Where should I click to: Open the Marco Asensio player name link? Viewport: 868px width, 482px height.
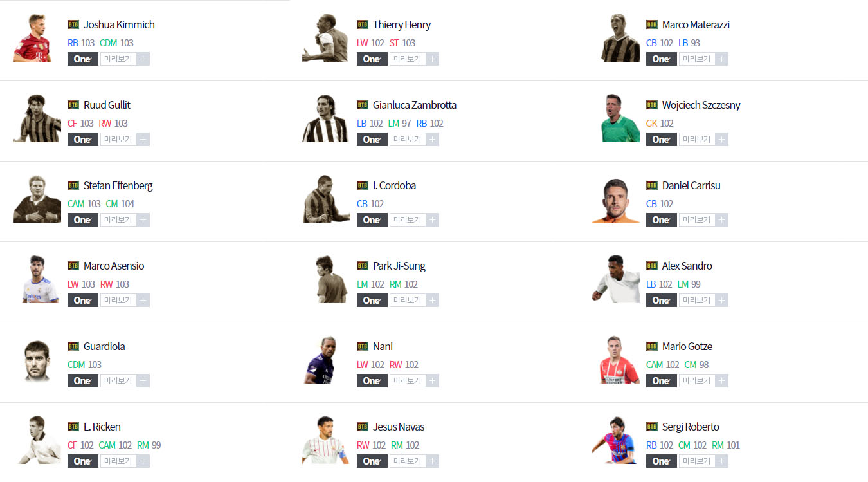pos(114,266)
